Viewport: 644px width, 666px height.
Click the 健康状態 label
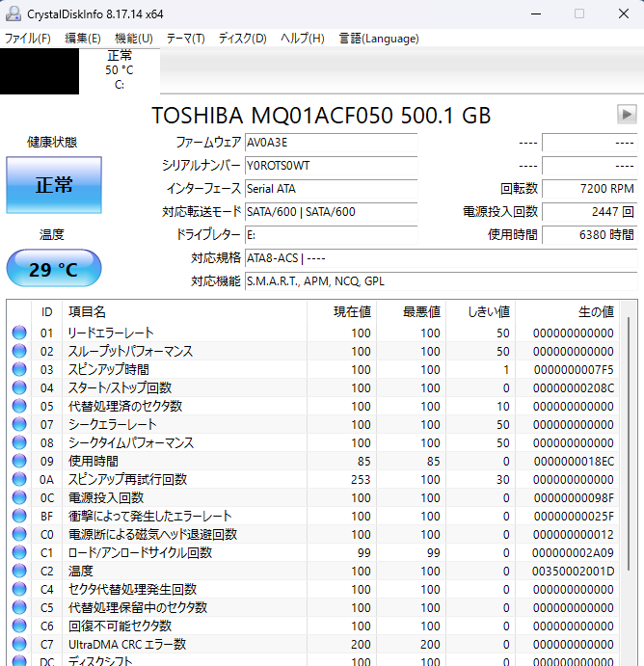tap(52, 143)
